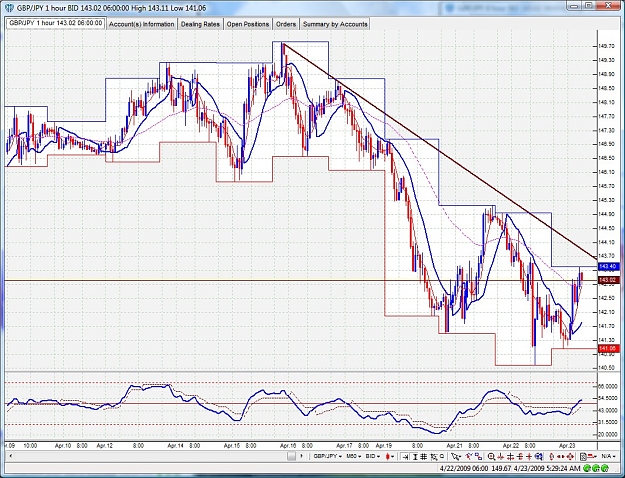Click the status bar time 4/23/2009 5:29:24 AM
This screenshot has width=625, height=478.
(547, 468)
